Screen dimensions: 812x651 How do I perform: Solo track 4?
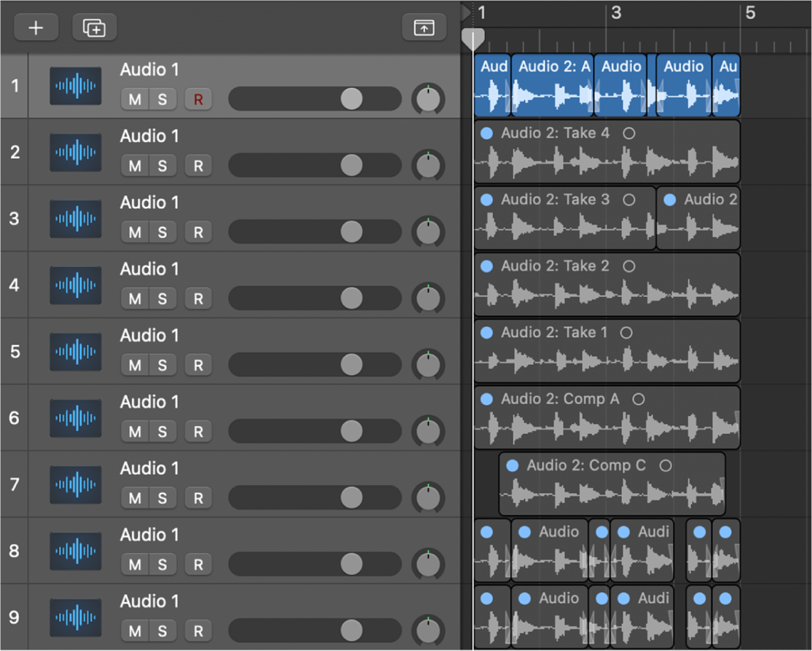click(162, 299)
